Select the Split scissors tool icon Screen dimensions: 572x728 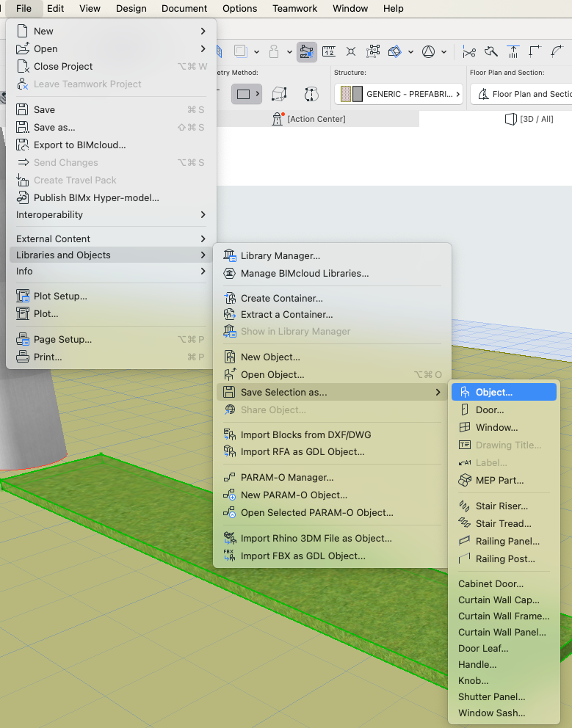pos(469,51)
